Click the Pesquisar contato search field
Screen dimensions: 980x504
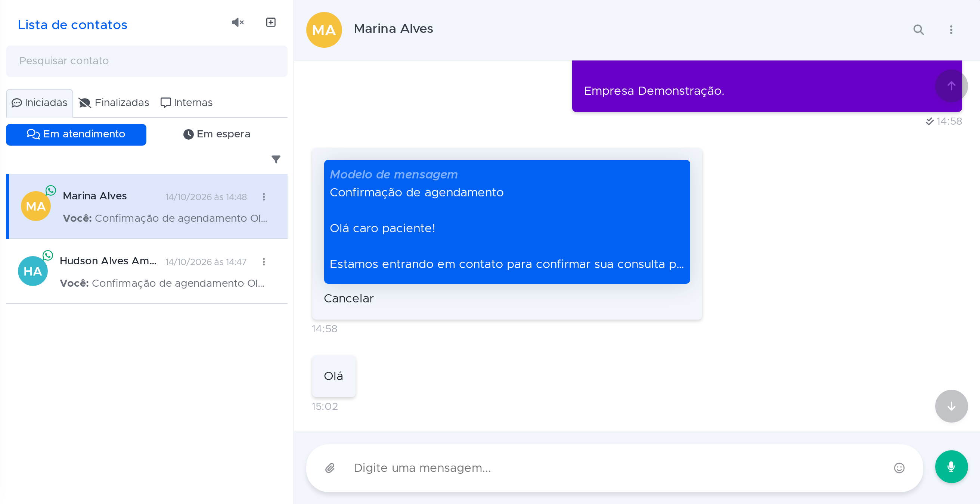click(146, 61)
